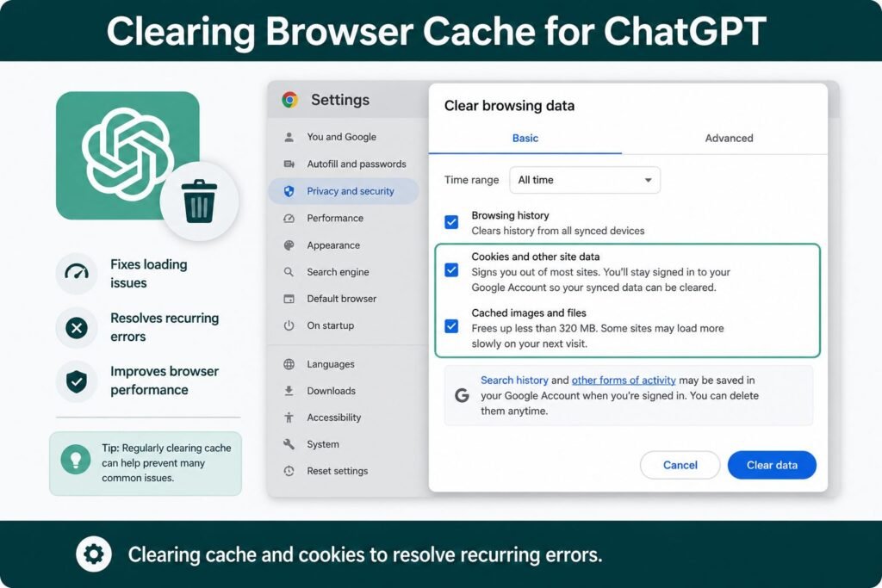Go to Appearance settings
The height and width of the screenshot is (588, 882).
coord(333,245)
